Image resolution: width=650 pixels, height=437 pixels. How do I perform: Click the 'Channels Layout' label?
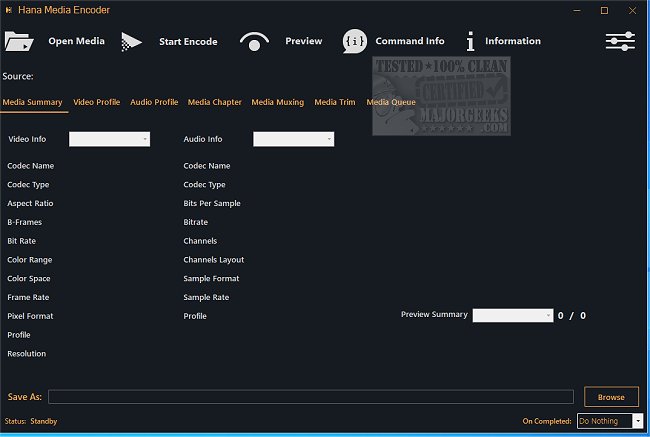coord(213,260)
